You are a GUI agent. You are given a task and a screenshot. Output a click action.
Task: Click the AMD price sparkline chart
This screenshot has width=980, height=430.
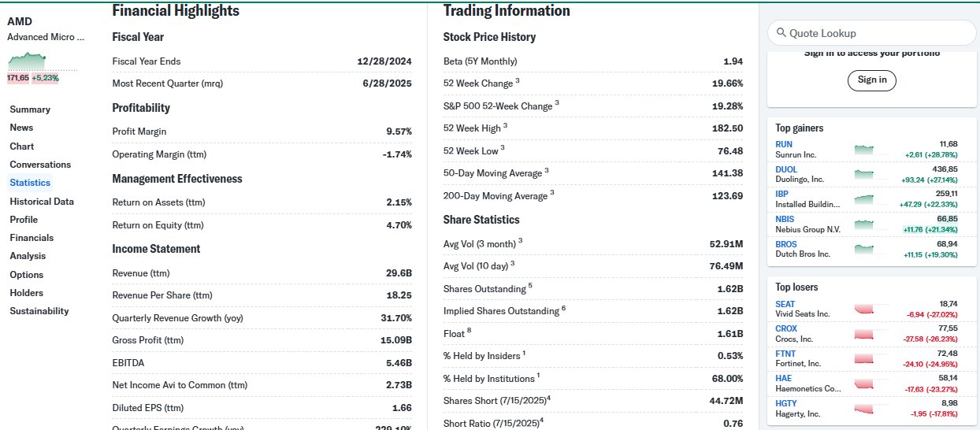28,60
